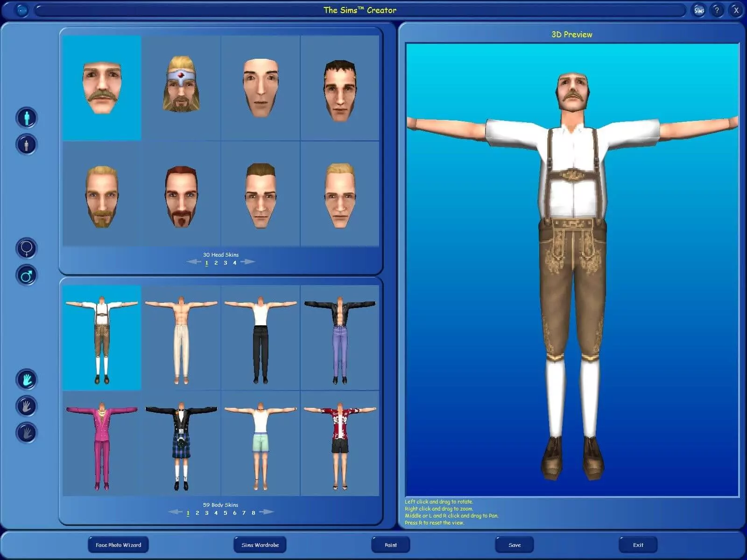Screen dimensions: 747x560
Task: Pick the dark skin tone hand
Action: (27, 433)
